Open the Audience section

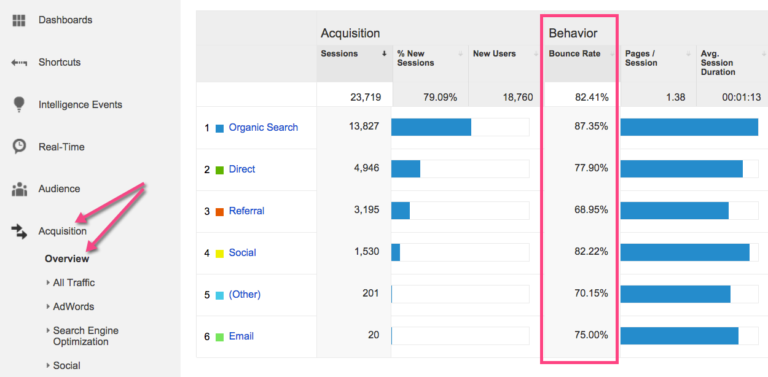[x=59, y=188]
